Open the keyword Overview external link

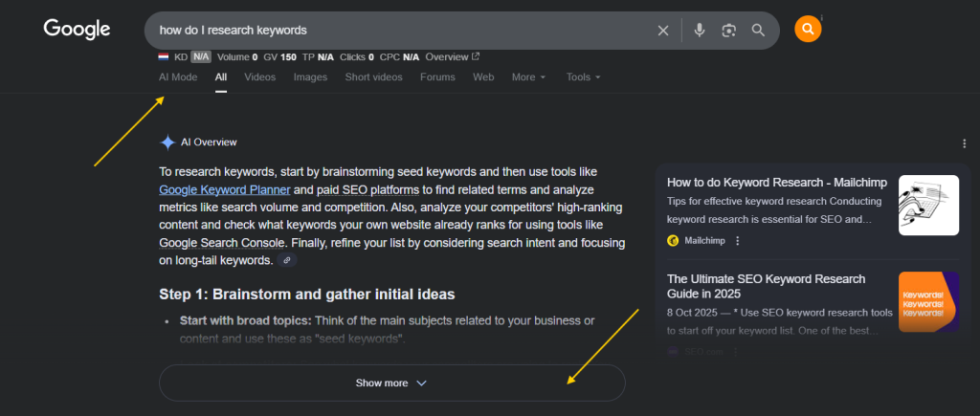452,56
